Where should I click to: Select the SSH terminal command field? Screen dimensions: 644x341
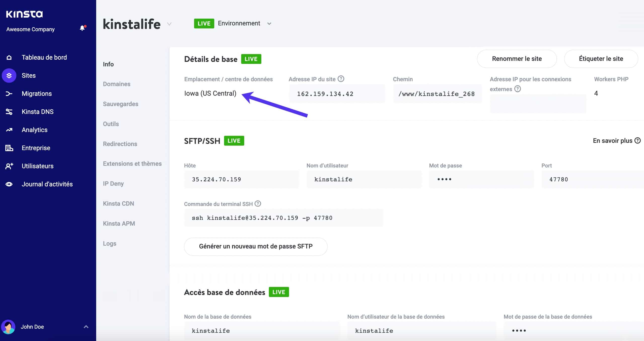tap(283, 218)
